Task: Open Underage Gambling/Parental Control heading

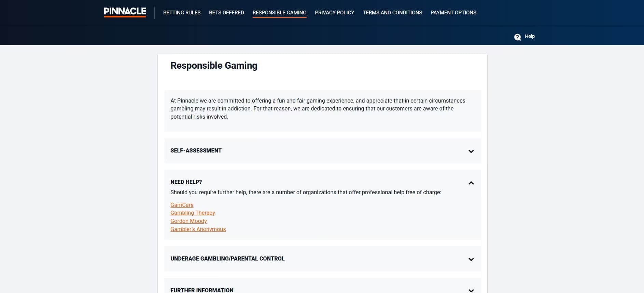Action: [x=227, y=258]
